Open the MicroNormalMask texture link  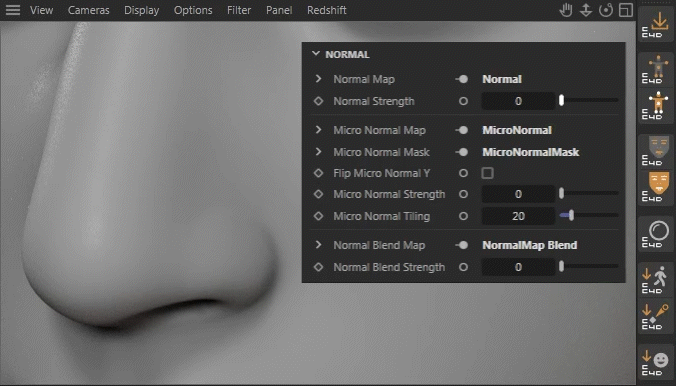530,152
